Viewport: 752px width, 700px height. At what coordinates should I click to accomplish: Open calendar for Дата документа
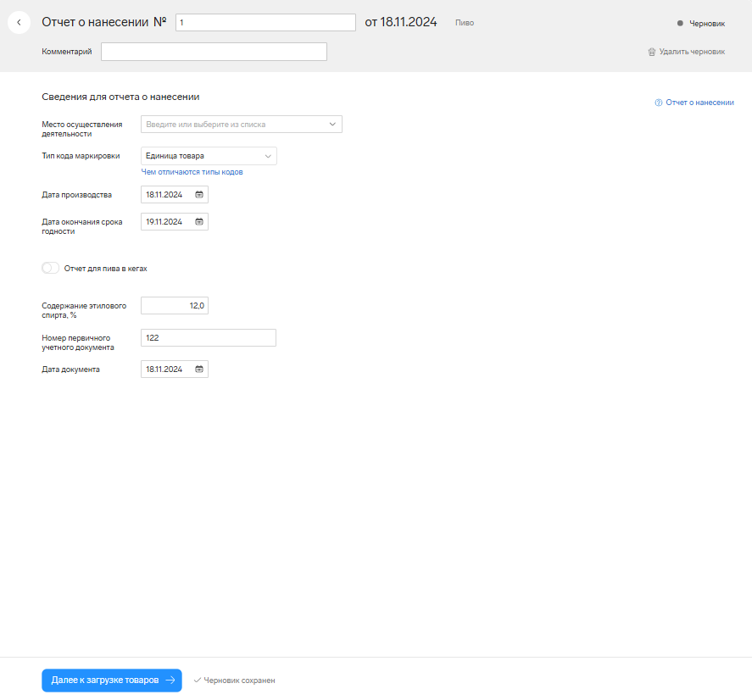point(199,369)
